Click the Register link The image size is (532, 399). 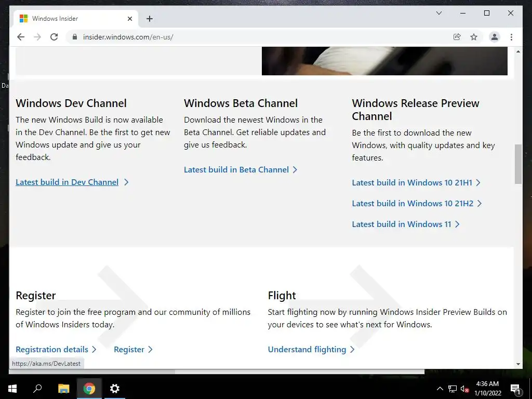point(133,349)
